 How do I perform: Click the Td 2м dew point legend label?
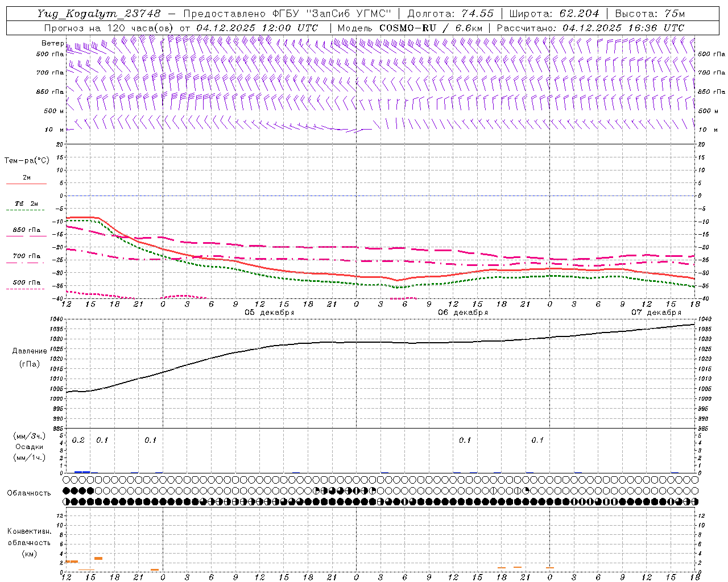click(x=26, y=203)
